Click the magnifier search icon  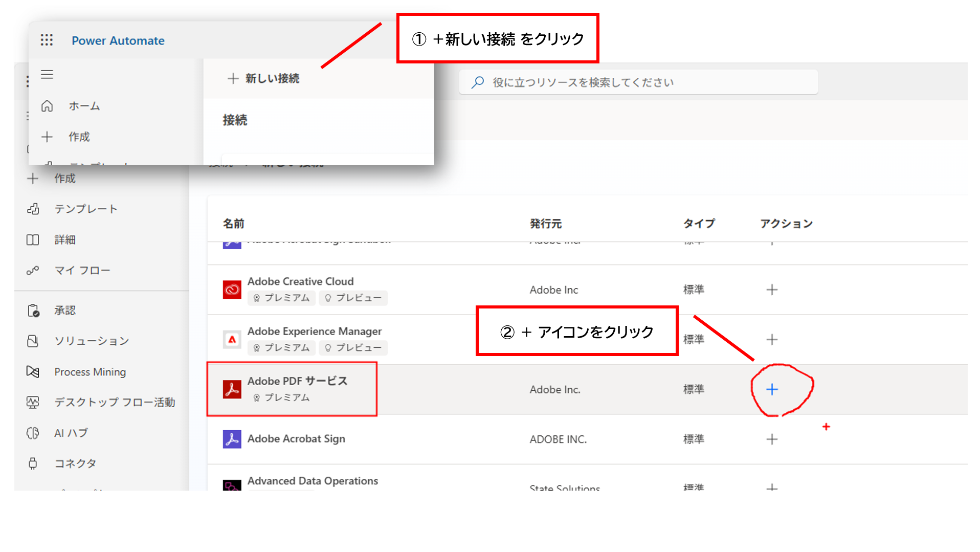click(478, 82)
